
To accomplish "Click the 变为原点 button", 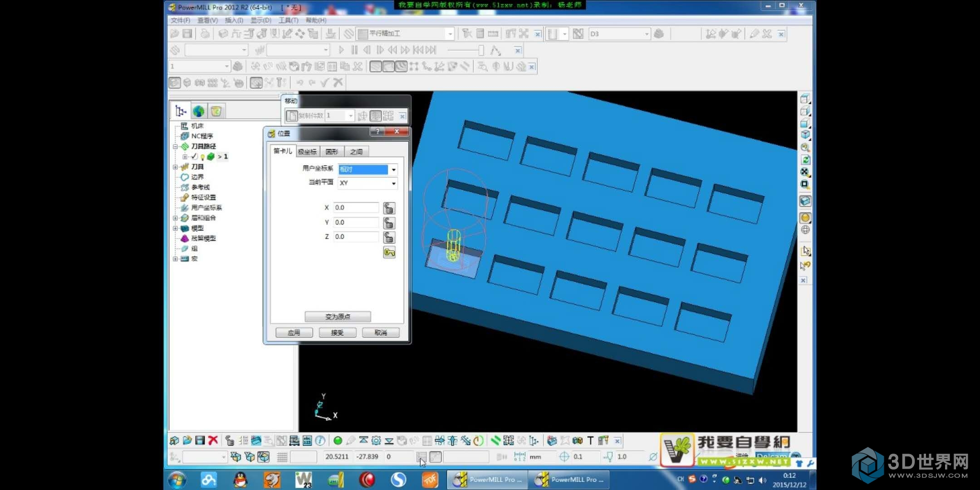I will tap(338, 316).
